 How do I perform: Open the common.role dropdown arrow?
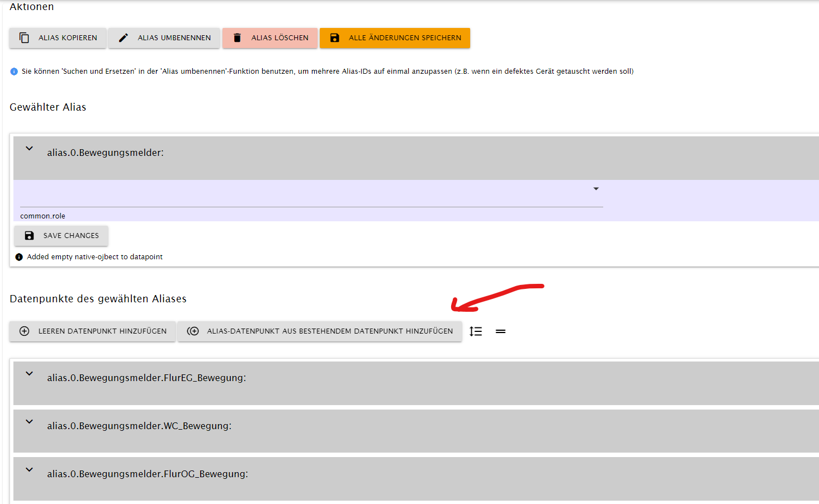[x=596, y=189]
